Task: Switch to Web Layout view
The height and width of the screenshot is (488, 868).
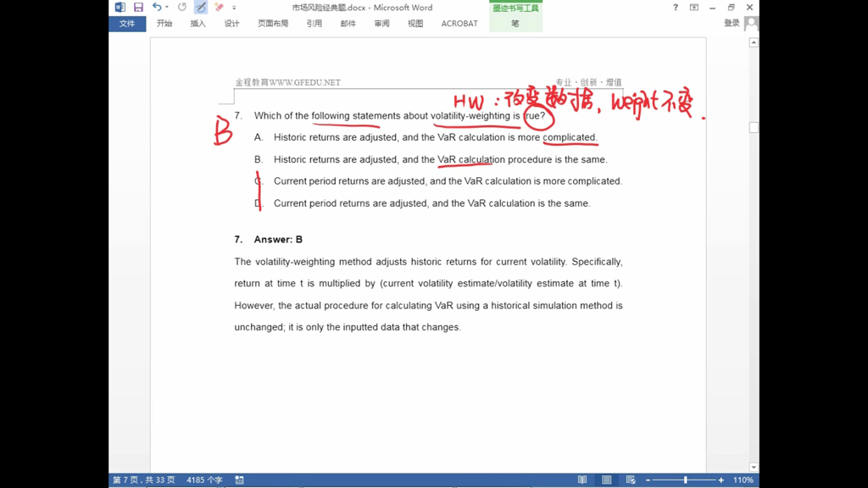Action: pos(631,480)
